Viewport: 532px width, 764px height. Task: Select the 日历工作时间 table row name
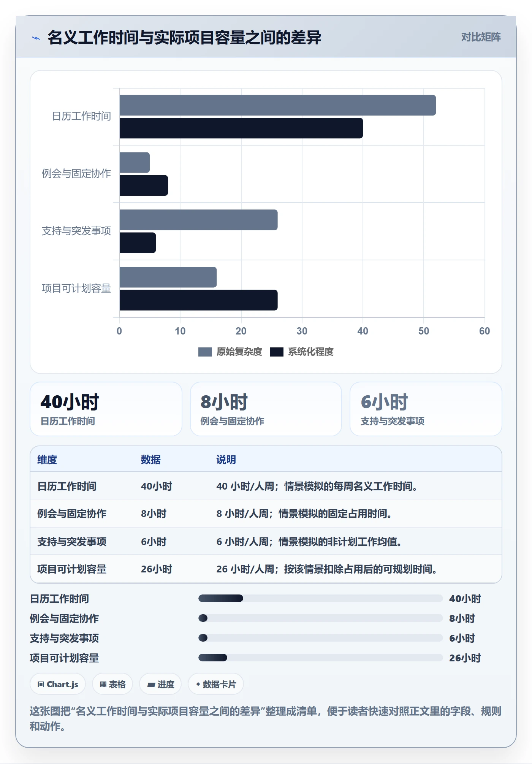point(67,486)
